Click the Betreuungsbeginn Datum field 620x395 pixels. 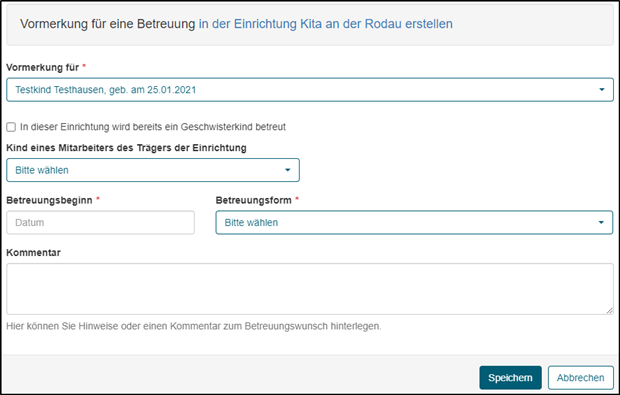[x=100, y=223]
